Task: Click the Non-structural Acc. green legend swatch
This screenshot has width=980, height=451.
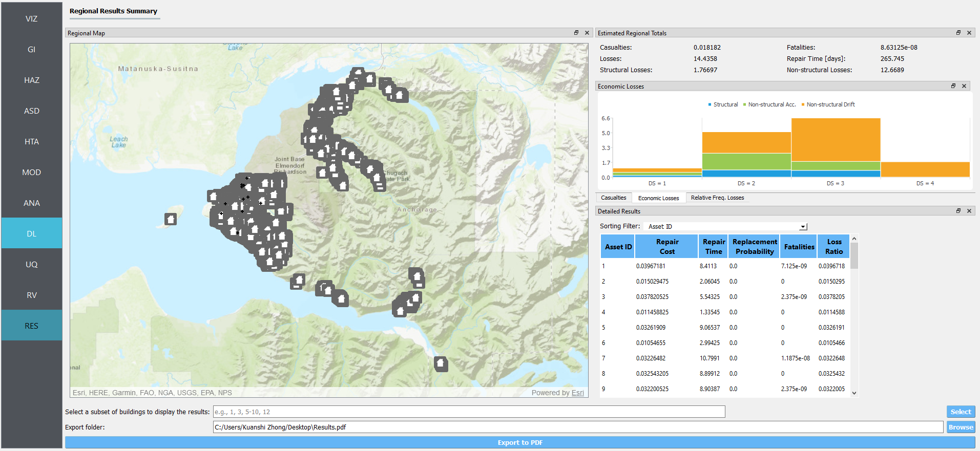Action: pos(744,104)
